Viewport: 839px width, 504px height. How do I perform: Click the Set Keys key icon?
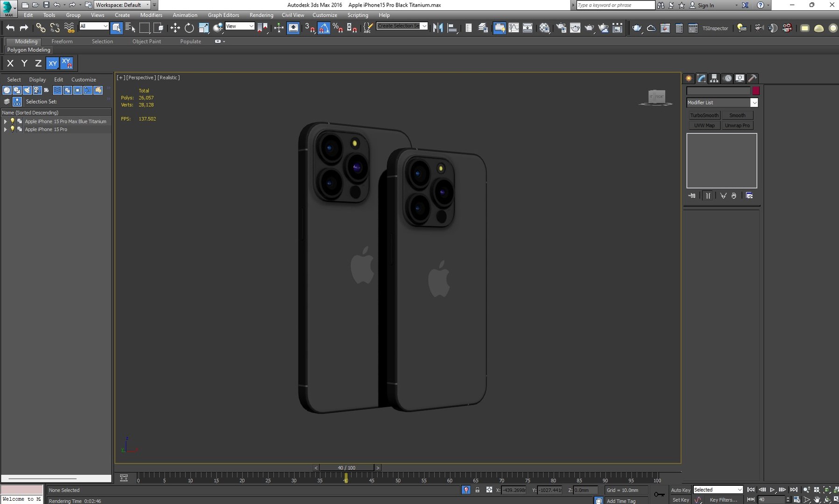point(659,494)
